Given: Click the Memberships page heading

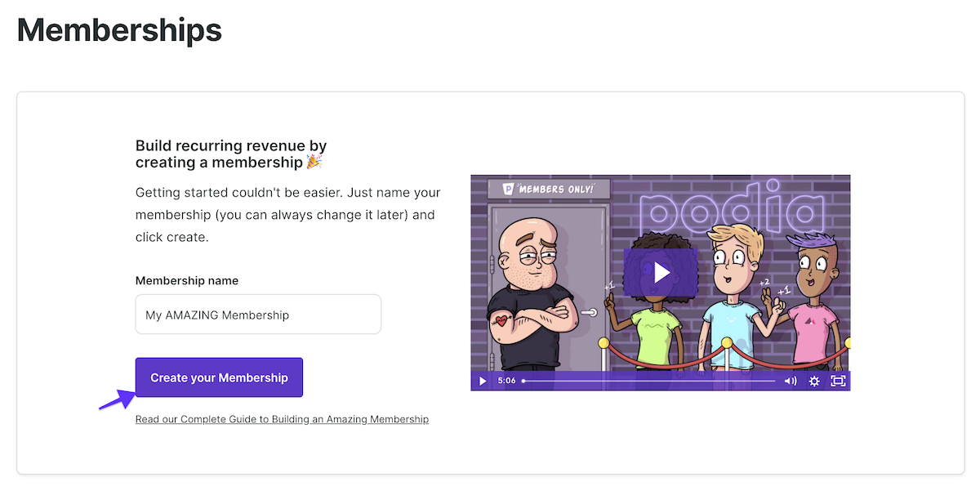Looking at the screenshot, I should (x=119, y=30).
